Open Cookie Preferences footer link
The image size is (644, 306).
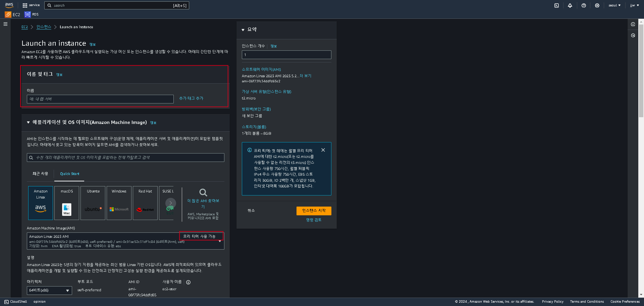tap(625, 302)
